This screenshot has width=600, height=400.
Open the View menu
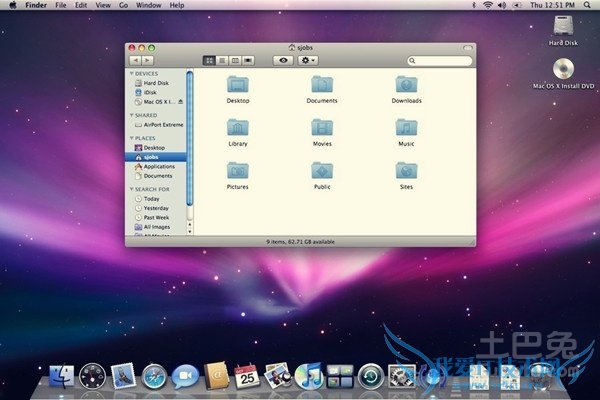102,5
